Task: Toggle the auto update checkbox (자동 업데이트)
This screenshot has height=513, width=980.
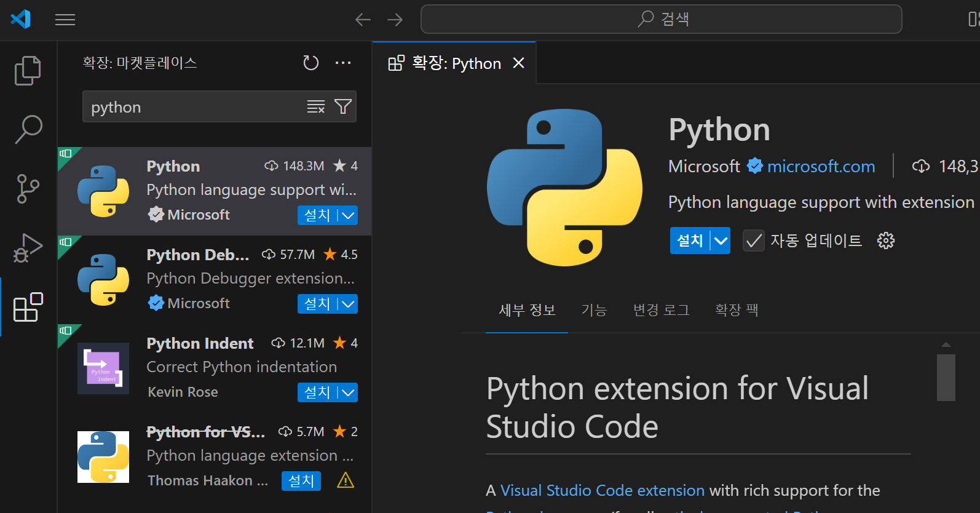Action: click(x=754, y=241)
